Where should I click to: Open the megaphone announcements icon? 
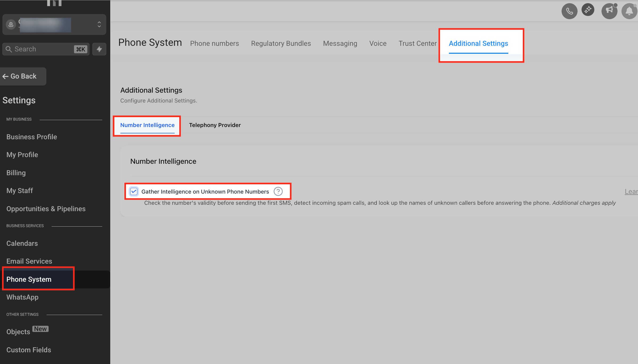click(x=609, y=11)
